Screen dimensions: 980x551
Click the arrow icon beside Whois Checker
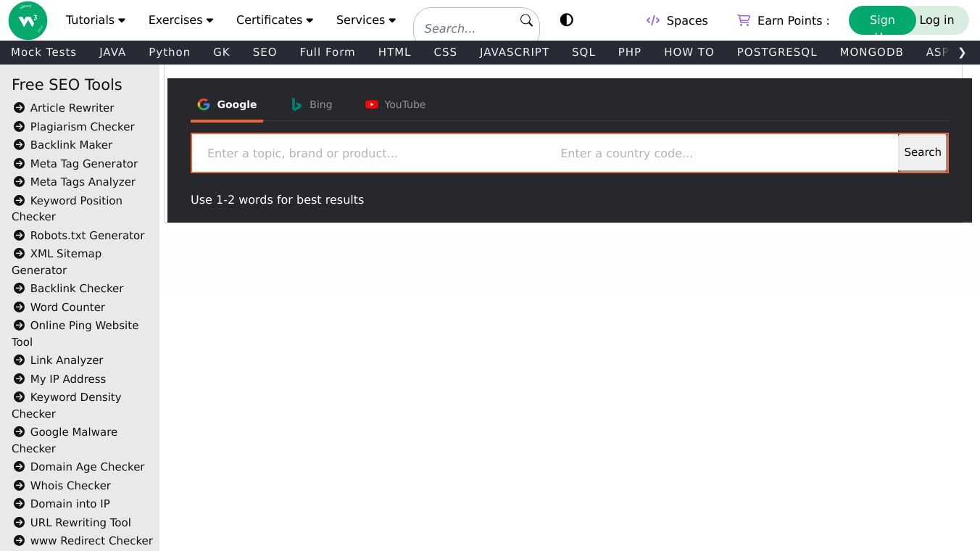pyautogui.click(x=19, y=486)
